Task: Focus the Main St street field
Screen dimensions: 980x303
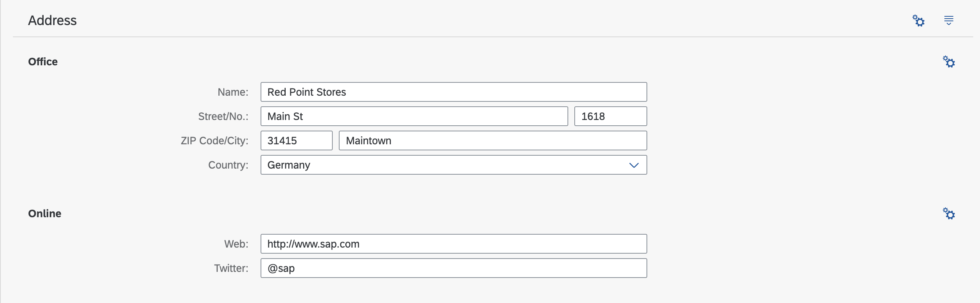Action: point(414,116)
